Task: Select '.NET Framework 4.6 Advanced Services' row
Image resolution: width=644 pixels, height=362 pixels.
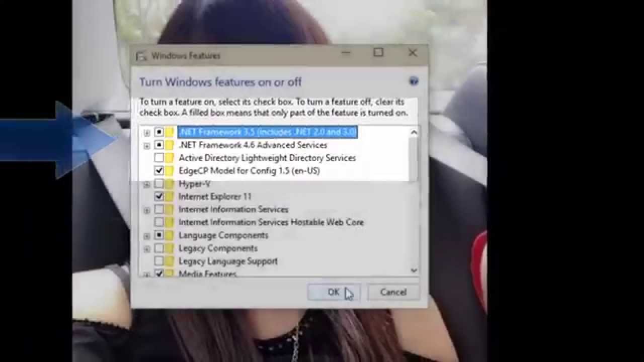Action: (x=253, y=145)
